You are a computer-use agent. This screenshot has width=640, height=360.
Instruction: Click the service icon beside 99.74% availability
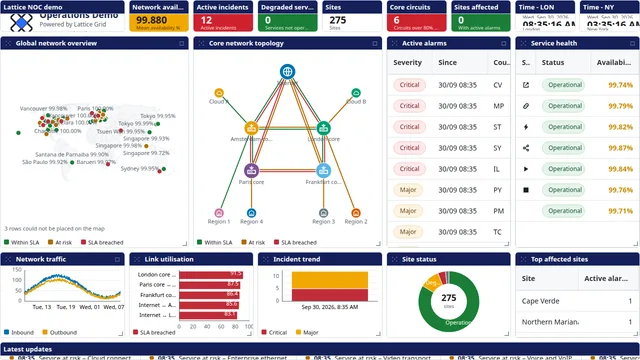pos(526,85)
